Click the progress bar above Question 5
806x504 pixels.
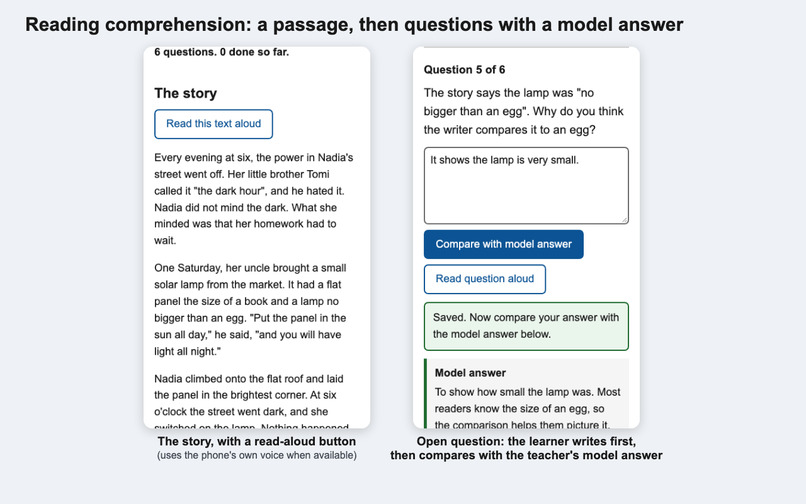526,47
